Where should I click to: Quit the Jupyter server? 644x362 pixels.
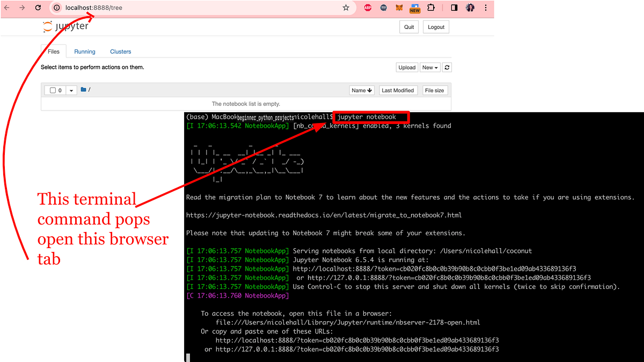click(408, 26)
